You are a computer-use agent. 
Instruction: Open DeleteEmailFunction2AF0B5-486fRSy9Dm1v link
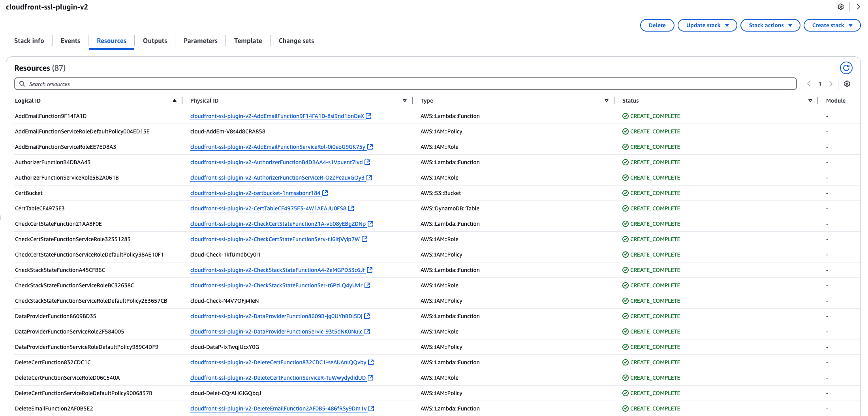tap(278, 409)
